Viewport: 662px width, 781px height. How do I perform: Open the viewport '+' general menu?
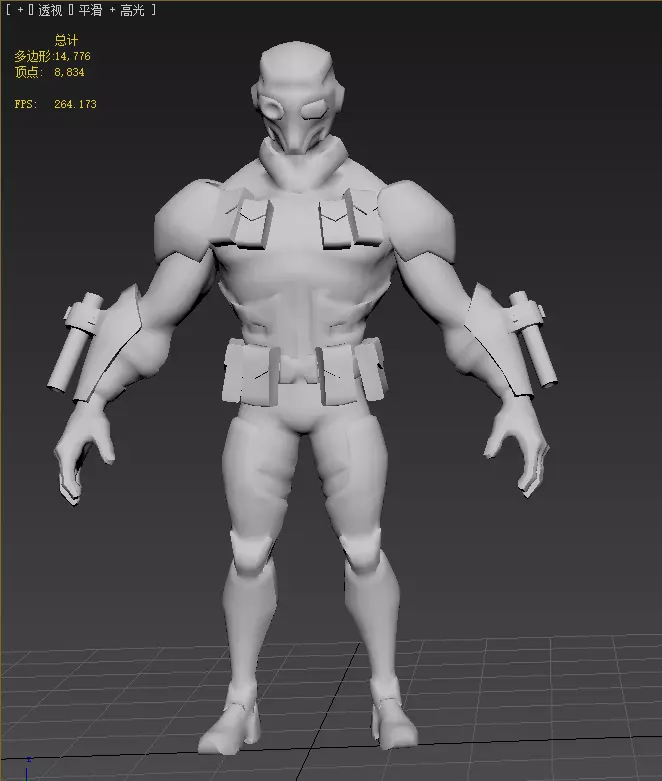click(20, 9)
